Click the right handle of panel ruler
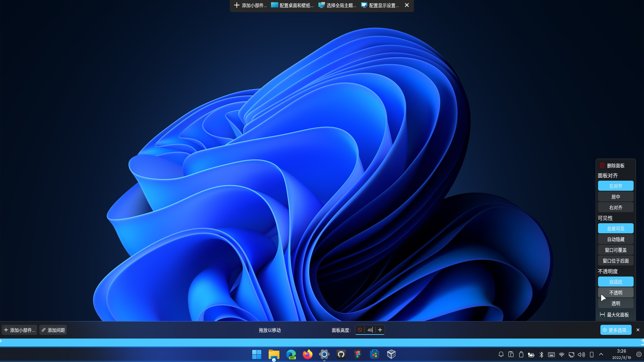 642,342
